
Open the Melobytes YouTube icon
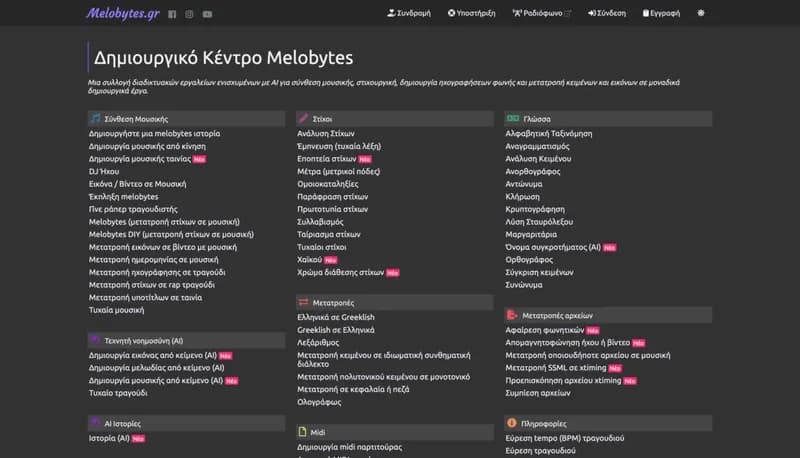pos(207,14)
